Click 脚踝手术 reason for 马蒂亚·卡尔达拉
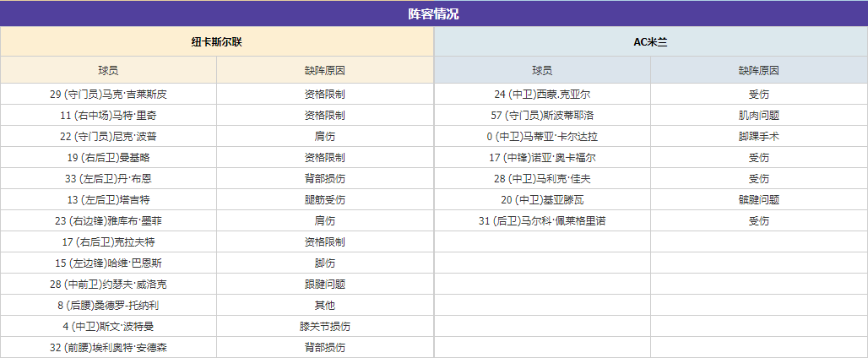The image size is (868, 358). (759, 137)
